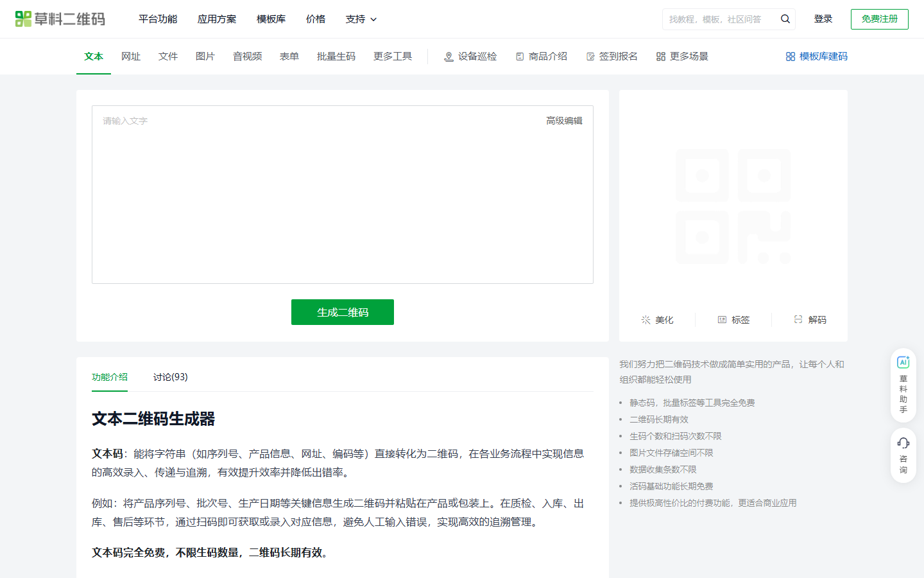Viewport: 924px width, 578px height.
Task: Click the text 生码个数和扫码次数不限
Action: point(676,436)
